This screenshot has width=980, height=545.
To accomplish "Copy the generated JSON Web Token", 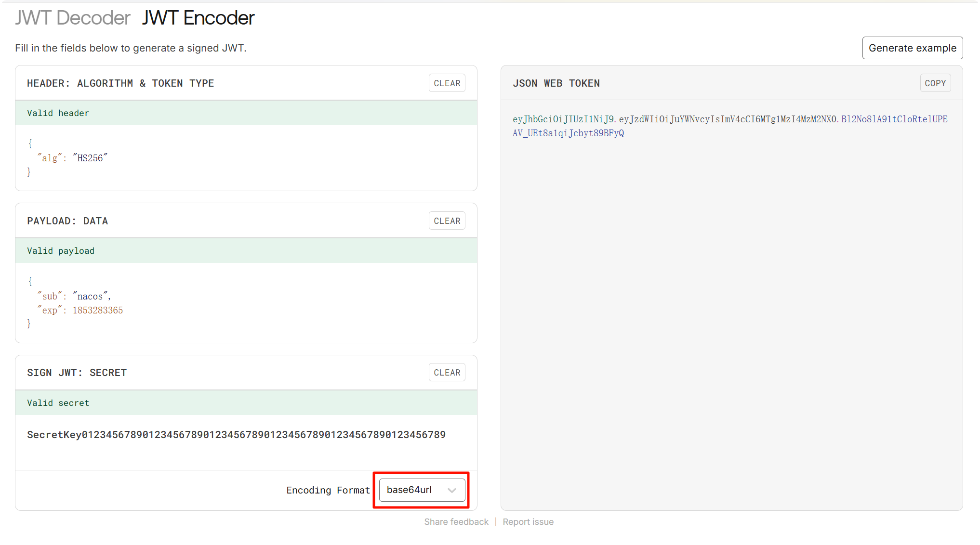I will pos(935,83).
